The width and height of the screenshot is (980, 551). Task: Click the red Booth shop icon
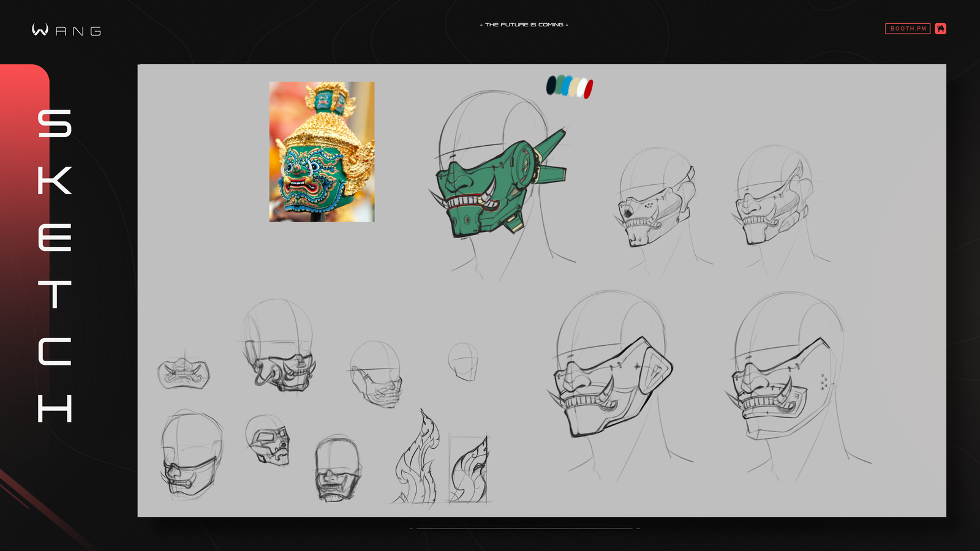pos(941,29)
